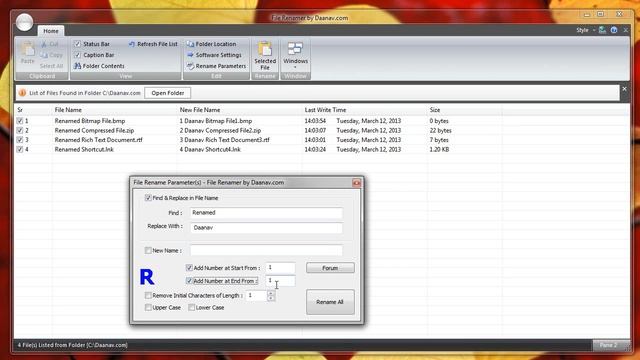Click the Open Folder button

168,93
